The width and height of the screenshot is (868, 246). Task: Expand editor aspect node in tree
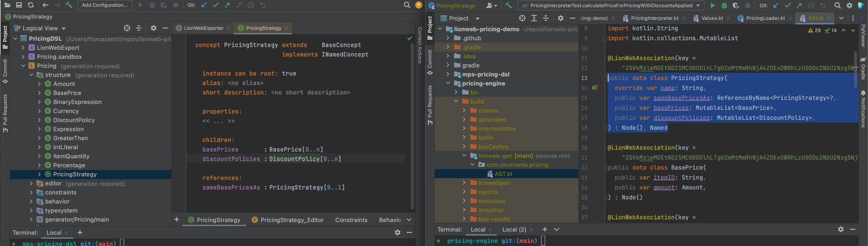pyautogui.click(x=31, y=184)
